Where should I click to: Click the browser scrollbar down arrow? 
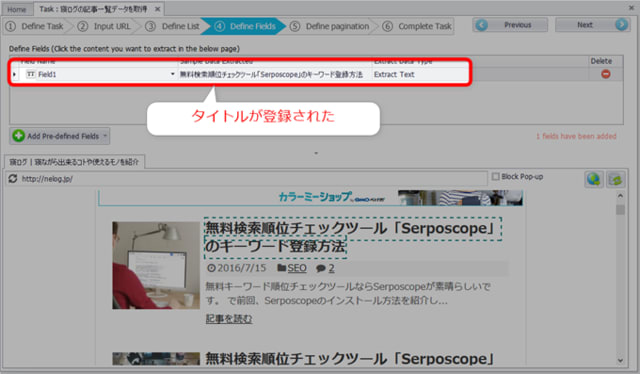coord(620,361)
